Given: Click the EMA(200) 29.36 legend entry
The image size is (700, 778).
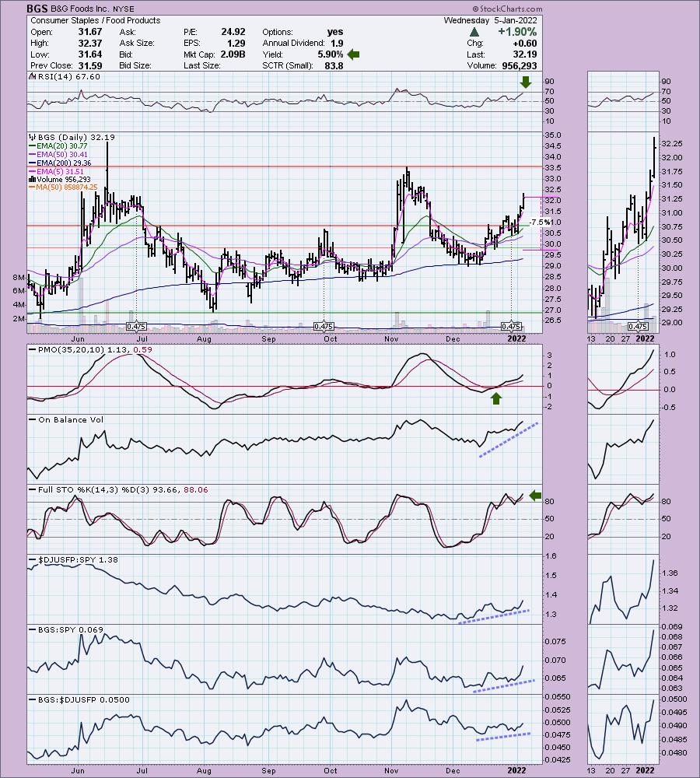Looking at the screenshot, I should 60,163.
